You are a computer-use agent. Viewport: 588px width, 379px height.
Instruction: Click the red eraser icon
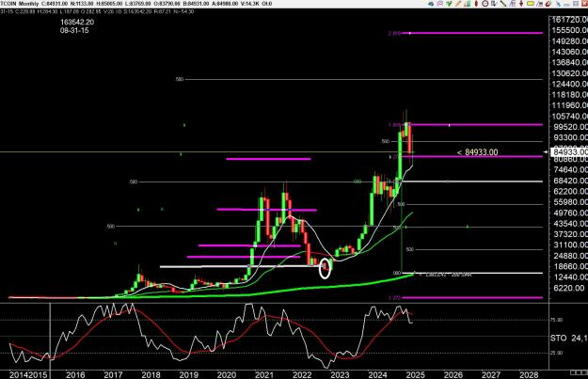pos(548,4)
